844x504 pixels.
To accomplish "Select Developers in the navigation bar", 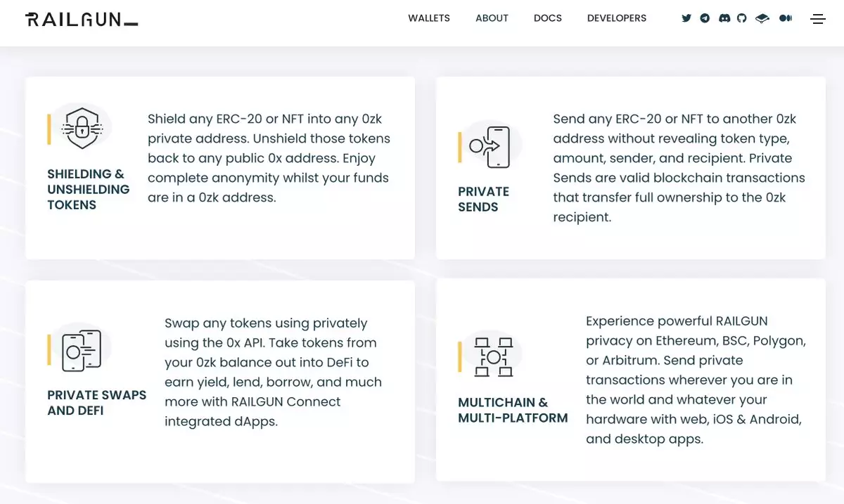I will click(617, 18).
